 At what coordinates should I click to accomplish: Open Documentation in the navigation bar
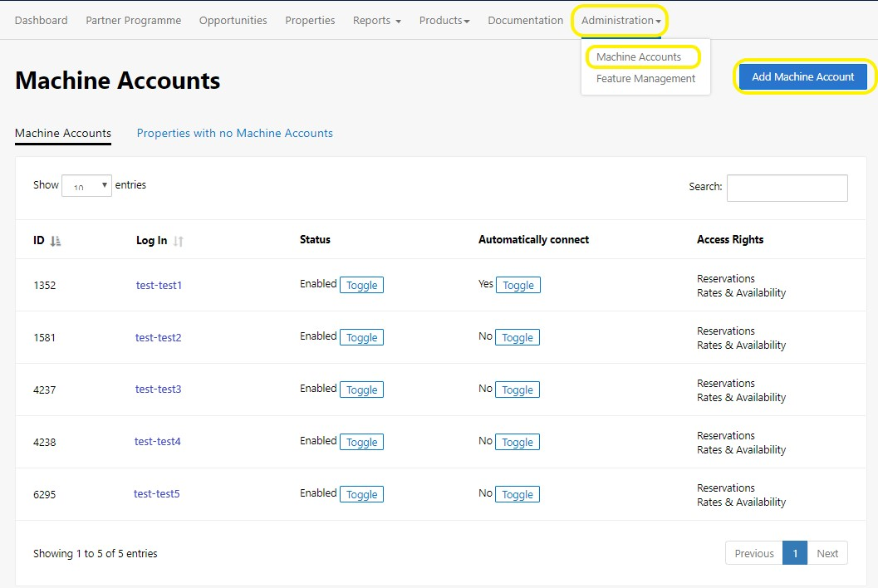tap(525, 20)
